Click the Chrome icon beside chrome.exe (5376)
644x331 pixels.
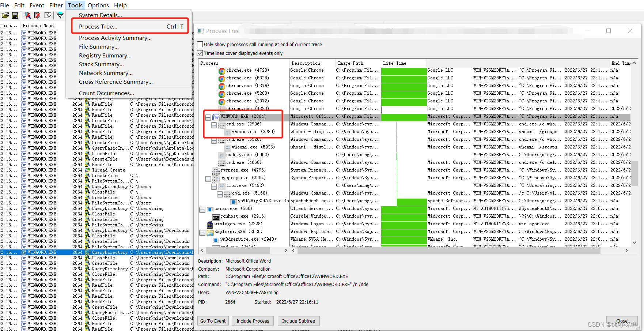click(x=221, y=86)
